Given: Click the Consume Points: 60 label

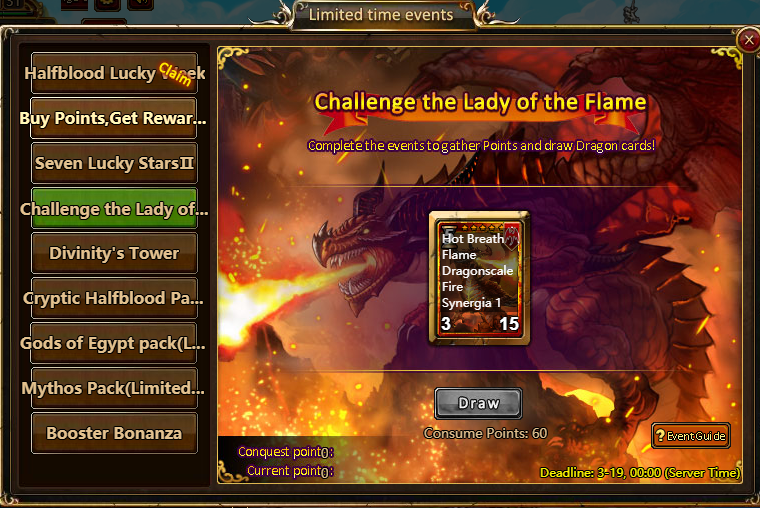Looking at the screenshot, I should point(486,433).
